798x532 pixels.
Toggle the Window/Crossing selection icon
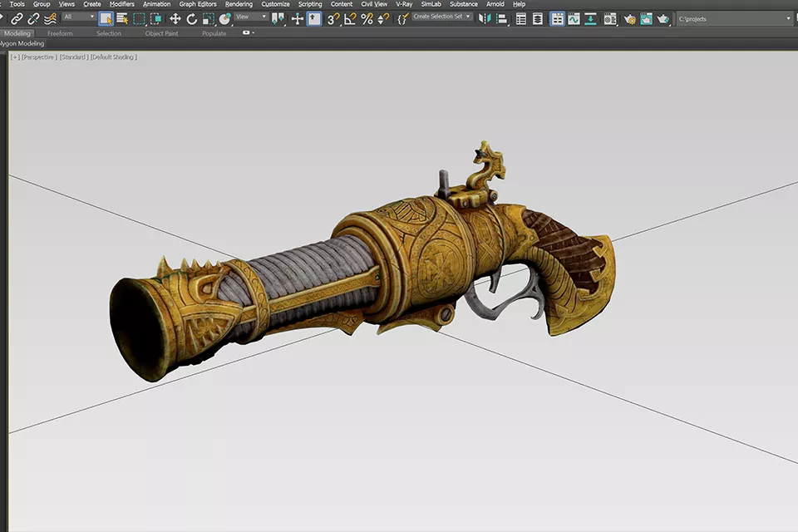point(155,19)
